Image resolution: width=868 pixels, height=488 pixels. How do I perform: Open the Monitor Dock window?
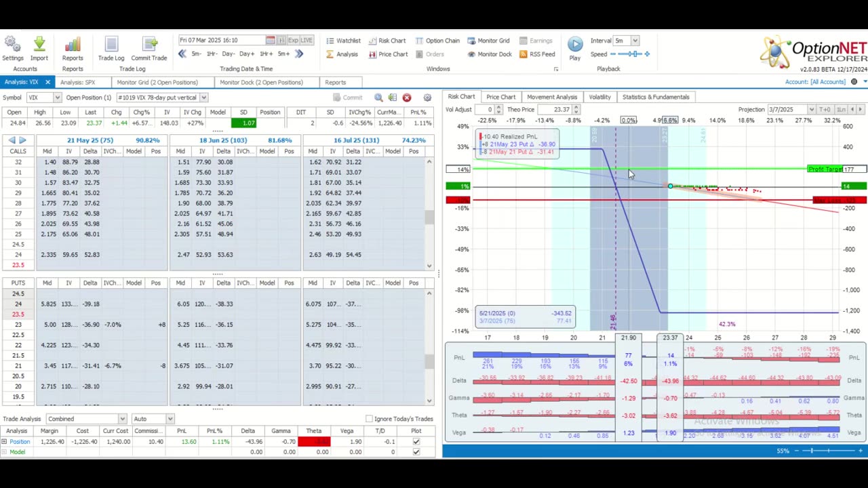tap(488, 54)
